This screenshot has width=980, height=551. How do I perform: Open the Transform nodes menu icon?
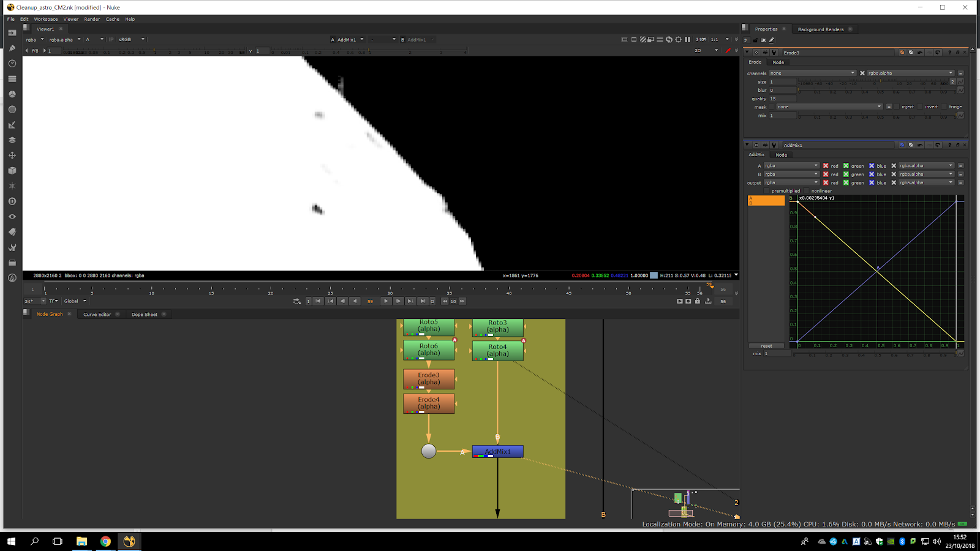(12, 156)
